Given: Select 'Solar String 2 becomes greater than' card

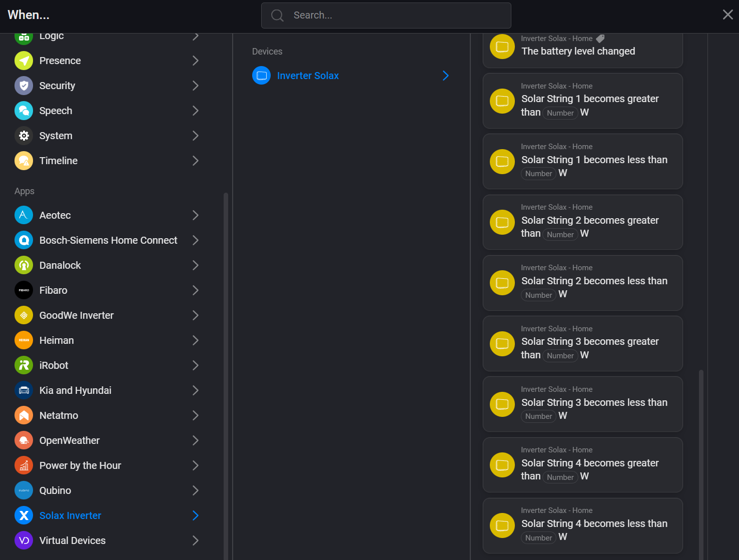Looking at the screenshot, I should click(582, 222).
